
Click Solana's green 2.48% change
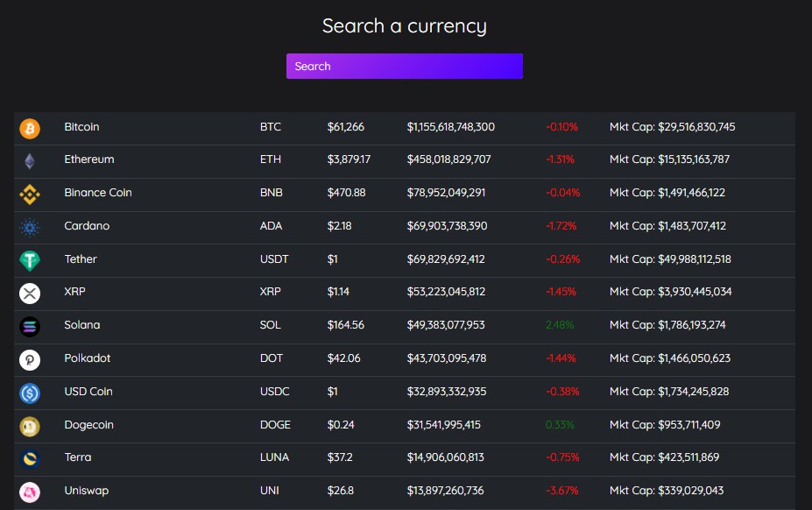click(x=560, y=325)
